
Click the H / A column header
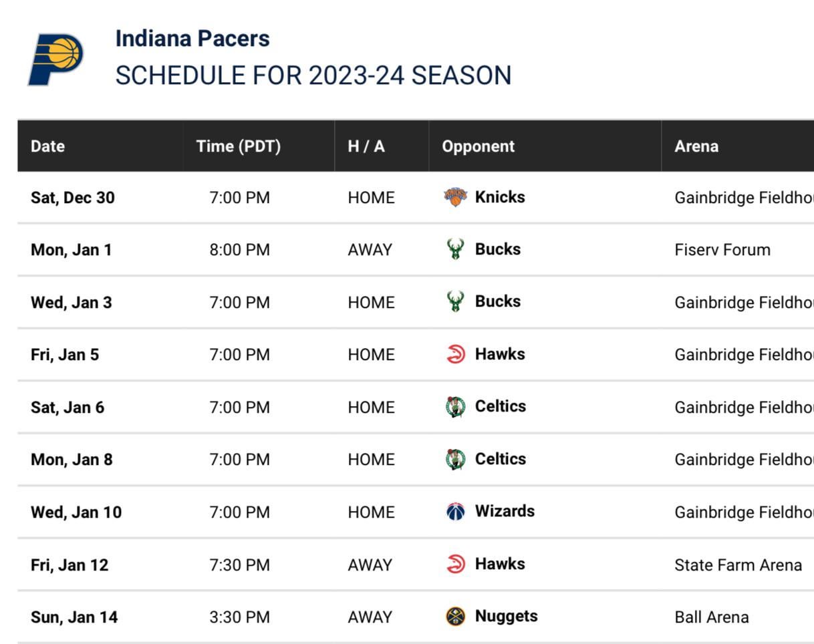366,146
